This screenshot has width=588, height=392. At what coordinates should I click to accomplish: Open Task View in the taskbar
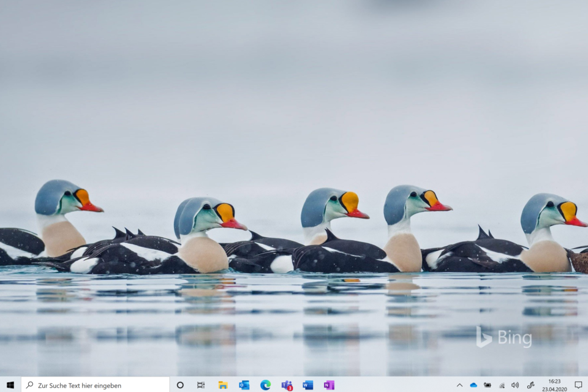pos(201,385)
